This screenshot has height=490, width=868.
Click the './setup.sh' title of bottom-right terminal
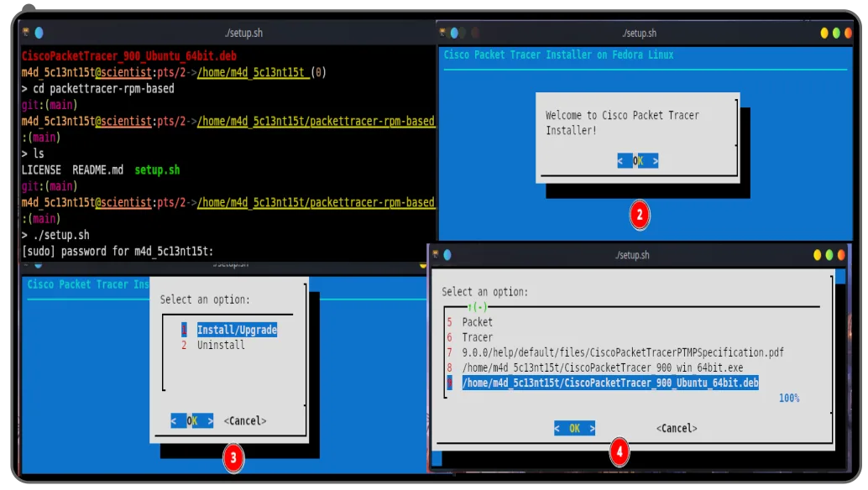(632, 255)
